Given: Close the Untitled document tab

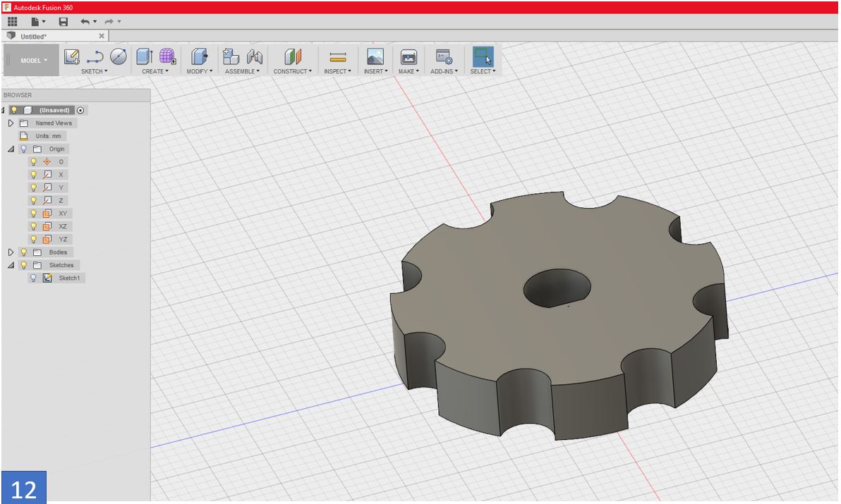Looking at the screenshot, I should click(x=102, y=36).
